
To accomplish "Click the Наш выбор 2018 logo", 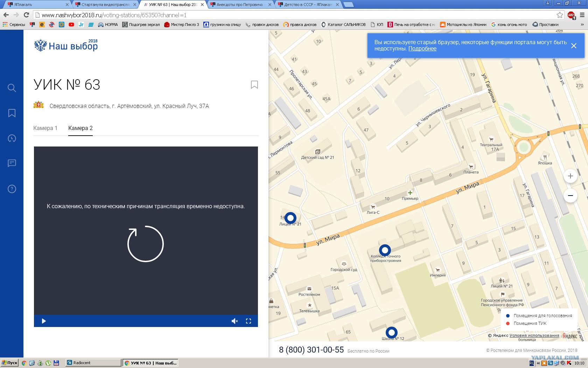I will pos(66,45).
